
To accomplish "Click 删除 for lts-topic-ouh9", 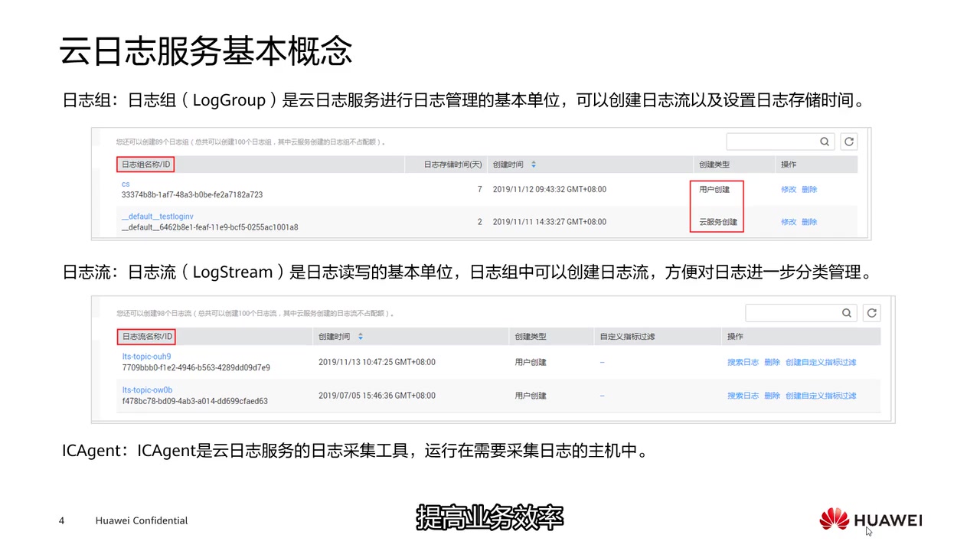I will tap(772, 363).
